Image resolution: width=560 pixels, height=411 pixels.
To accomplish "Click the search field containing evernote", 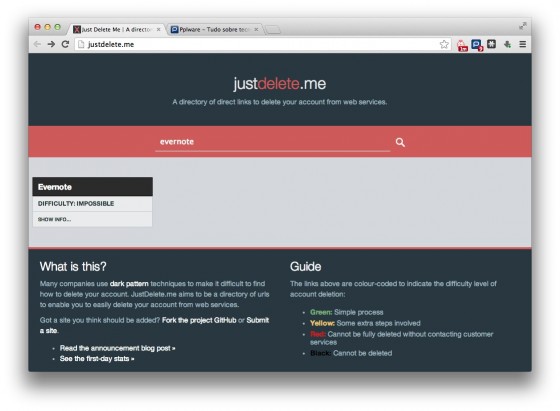I will [x=272, y=142].
